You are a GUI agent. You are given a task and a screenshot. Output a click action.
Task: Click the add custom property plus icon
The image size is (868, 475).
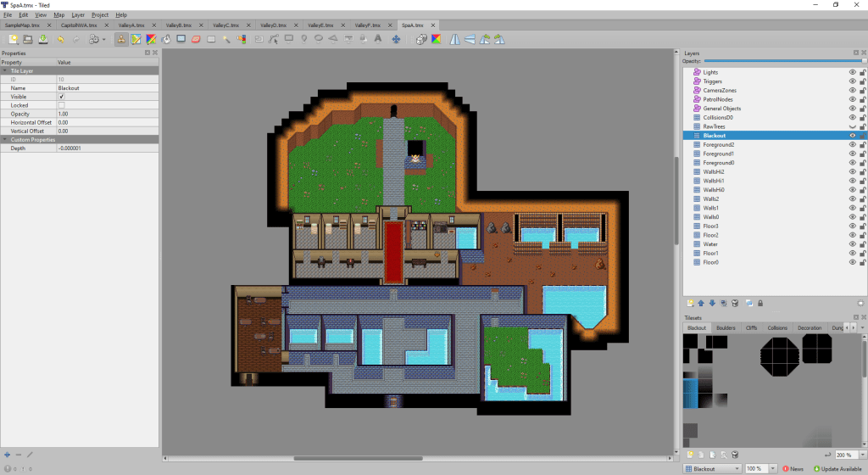[x=7, y=454]
